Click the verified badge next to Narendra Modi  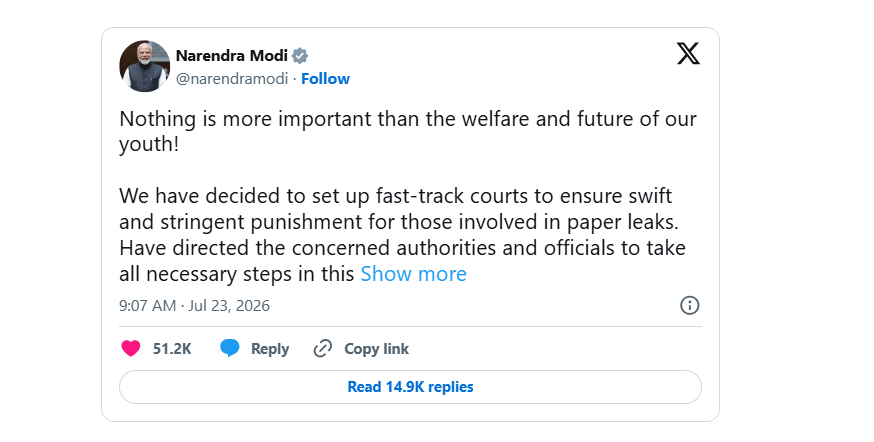pos(300,56)
